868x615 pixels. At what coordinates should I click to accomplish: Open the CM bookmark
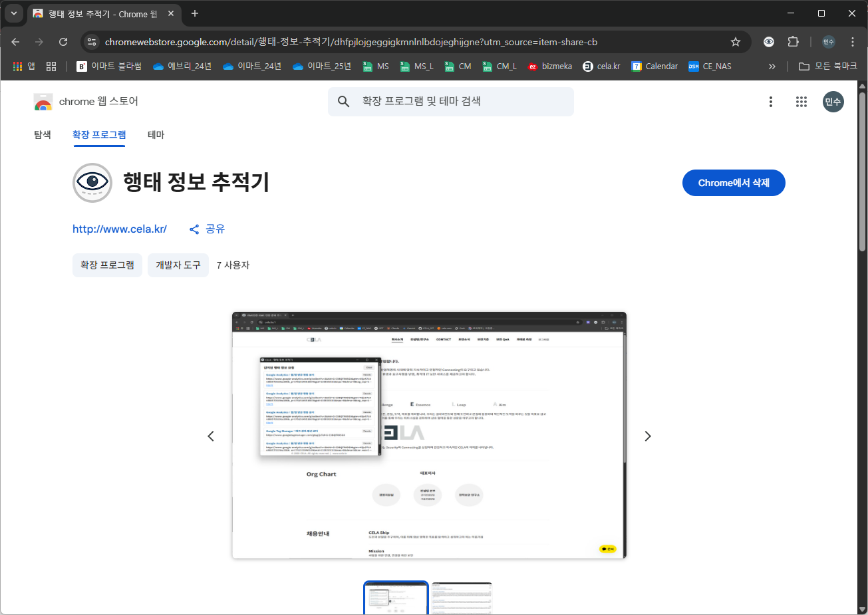coord(458,66)
